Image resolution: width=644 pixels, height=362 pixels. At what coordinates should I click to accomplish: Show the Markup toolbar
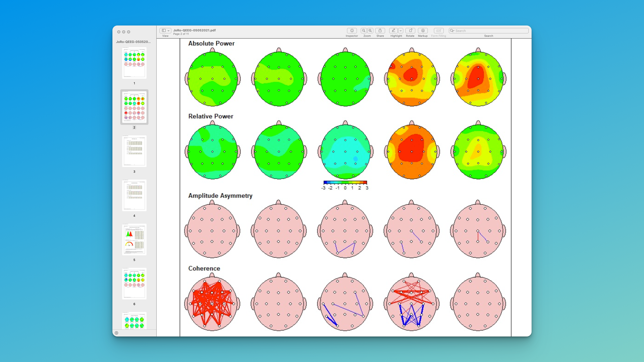point(423,31)
